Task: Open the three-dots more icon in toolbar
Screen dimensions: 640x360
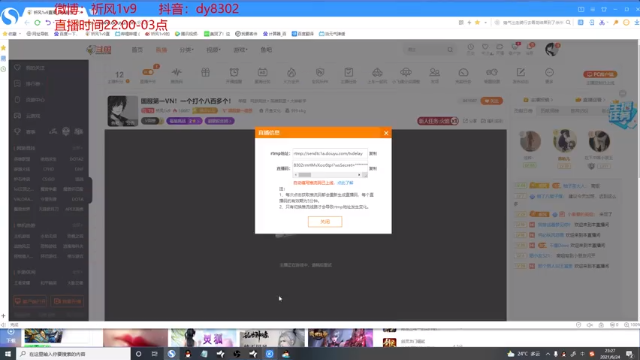Action: coord(549,73)
